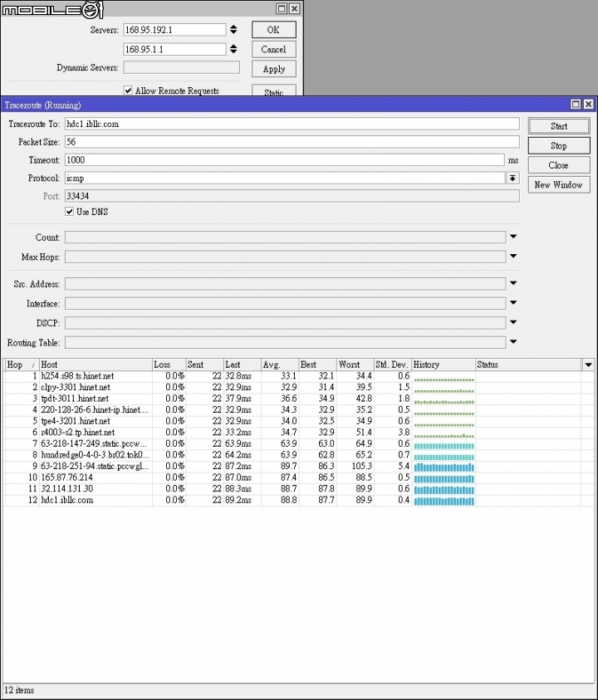Stop the running traceroute
The height and width of the screenshot is (700, 598).
coord(559,145)
